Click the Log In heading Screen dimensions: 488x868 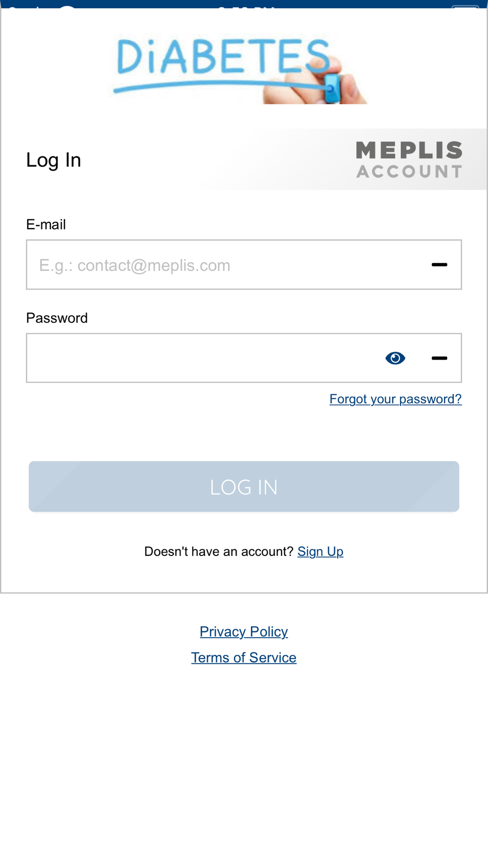pyautogui.click(x=54, y=160)
